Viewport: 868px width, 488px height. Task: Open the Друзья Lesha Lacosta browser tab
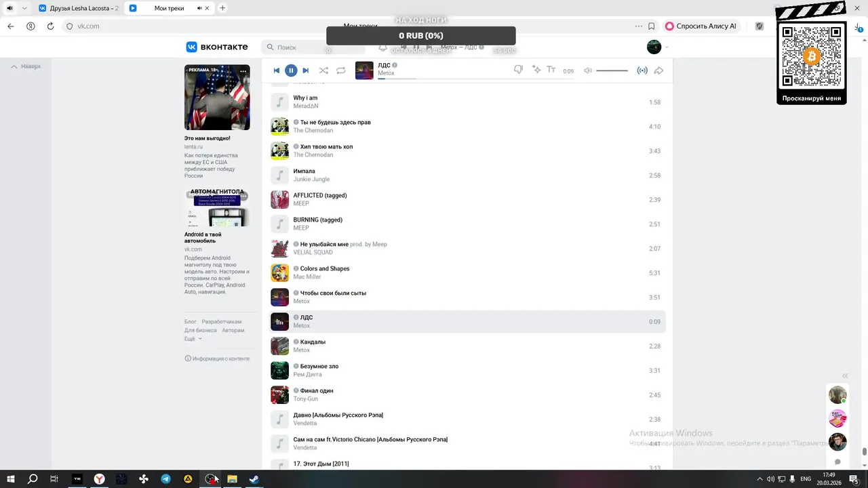pyautogui.click(x=78, y=8)
